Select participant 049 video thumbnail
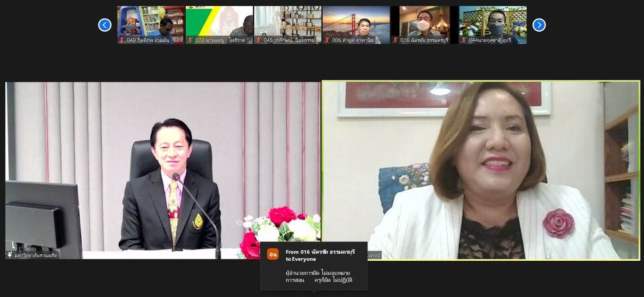The width and height of the screenshot is (644, 297). pyautogui.click(x=151, y=25)
